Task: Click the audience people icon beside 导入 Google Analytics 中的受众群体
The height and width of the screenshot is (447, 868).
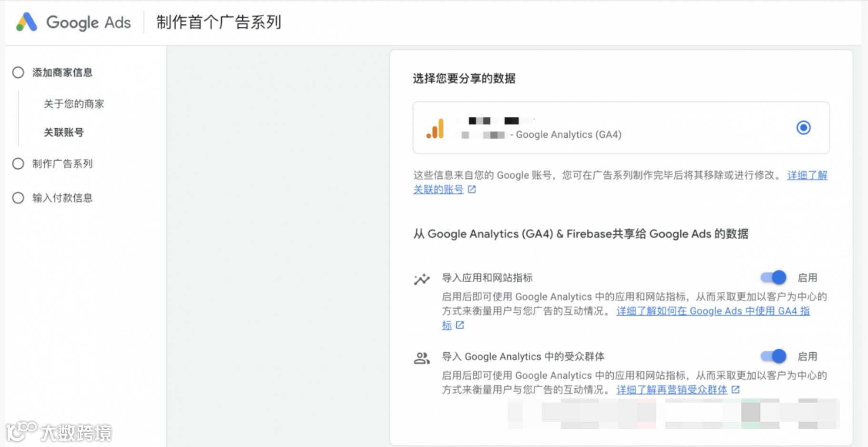Action: tap(421, 358)
